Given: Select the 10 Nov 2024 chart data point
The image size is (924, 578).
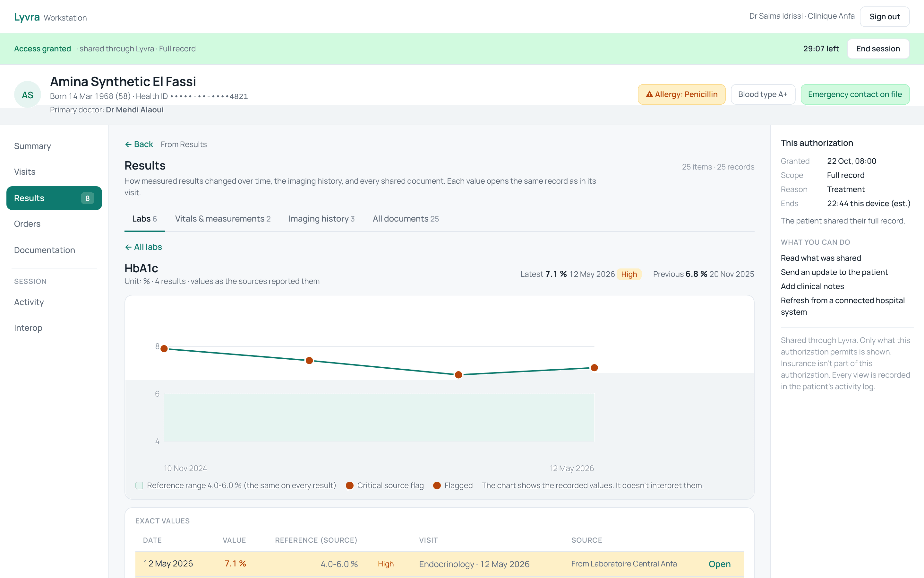Looking at the screenshot, I should 164,349.
